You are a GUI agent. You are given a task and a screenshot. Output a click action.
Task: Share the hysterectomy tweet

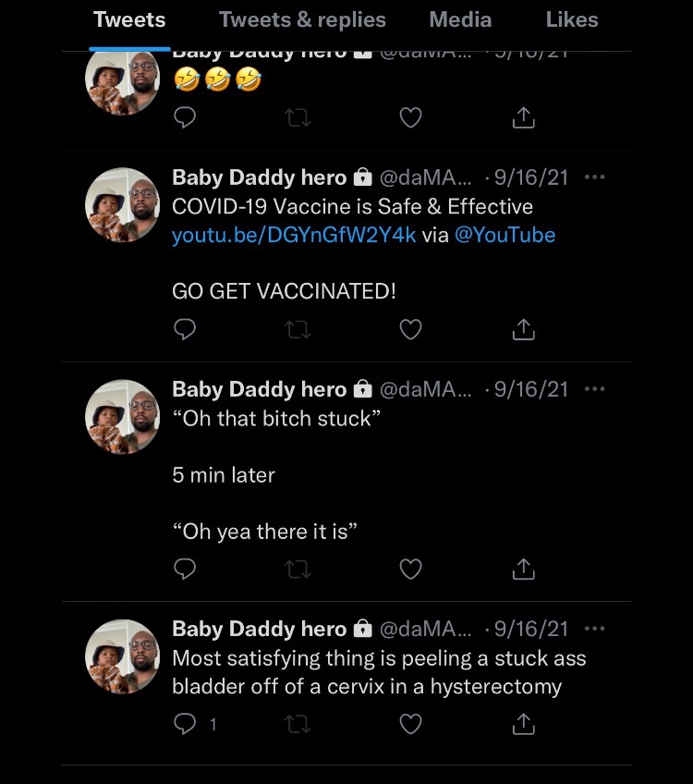click(523, 724)
